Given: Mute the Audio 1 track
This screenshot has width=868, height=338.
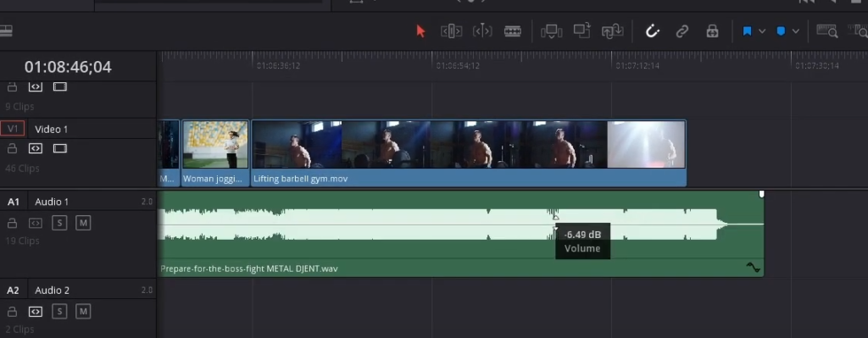Looking at the screenshot, I should click(x=83, y=223).
